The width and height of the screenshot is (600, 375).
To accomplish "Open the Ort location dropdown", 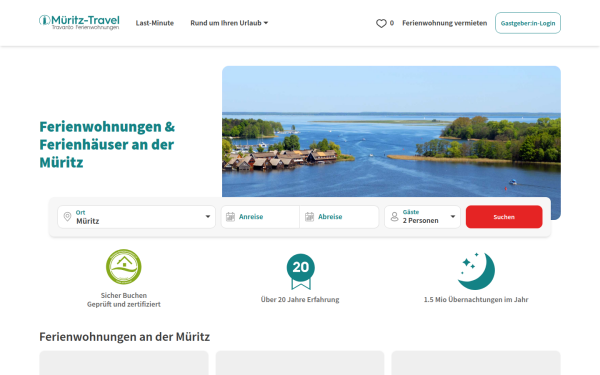I will tap(137, 217).
